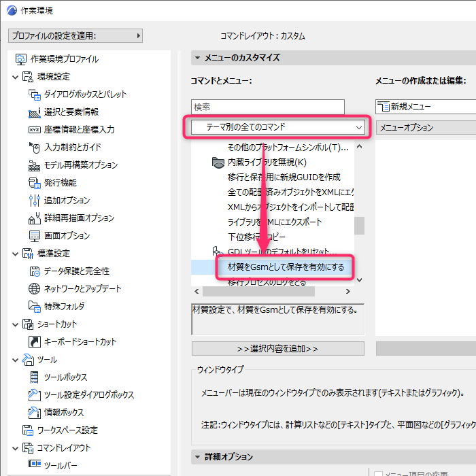The width and height of the screenshot is (476, 476).
Task: Select XMLからオブジェクトをインポート command
Action: click(290, 207)
